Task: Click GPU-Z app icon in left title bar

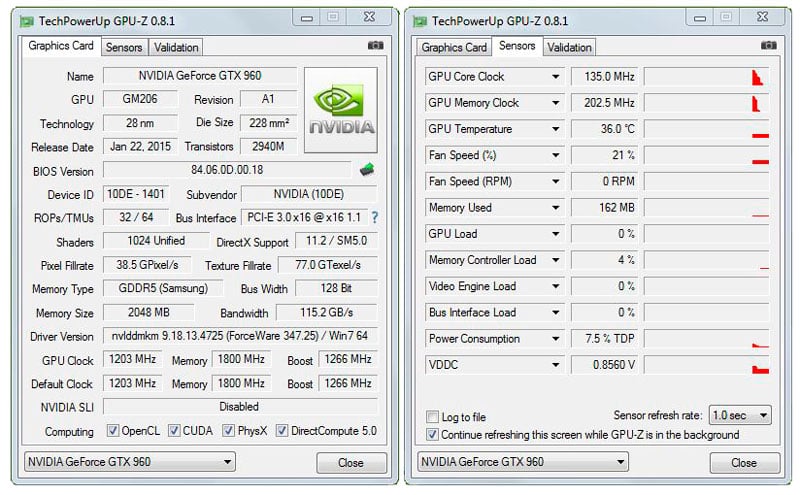Action: click(26, 21)
